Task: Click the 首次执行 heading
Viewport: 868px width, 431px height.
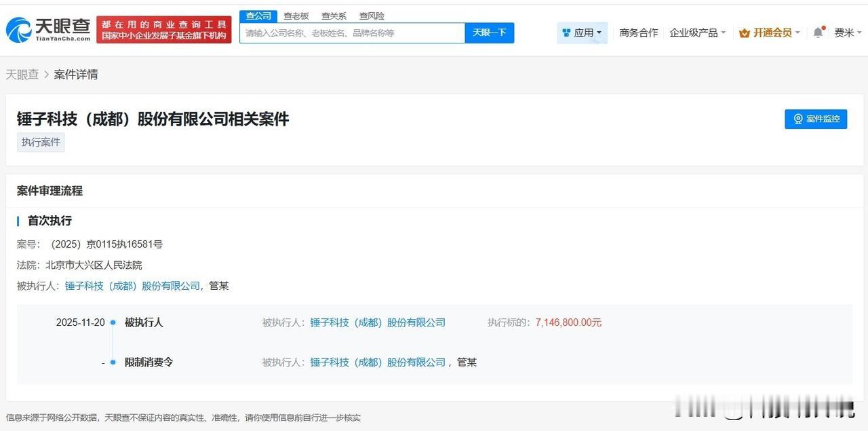Action: tap(50, 221)
